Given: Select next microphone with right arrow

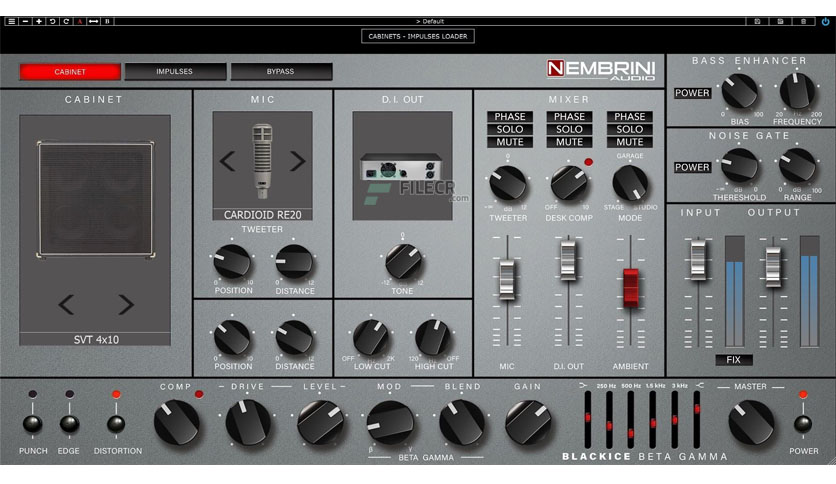Looking at the screenshot, I should [298, 161].
